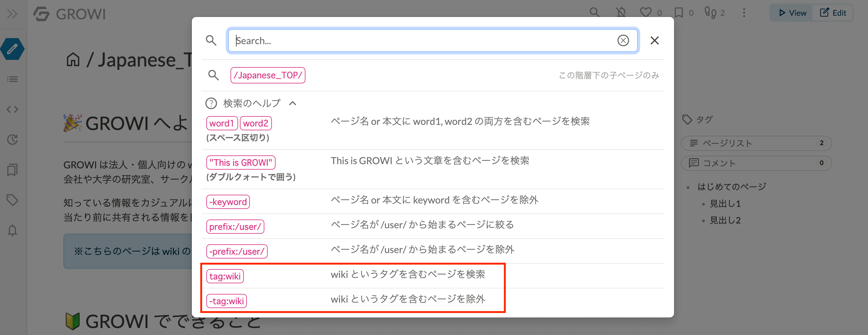
Task: Click 'This is GROWI という文章を含むページを検索' text
Action: [430, 161]
